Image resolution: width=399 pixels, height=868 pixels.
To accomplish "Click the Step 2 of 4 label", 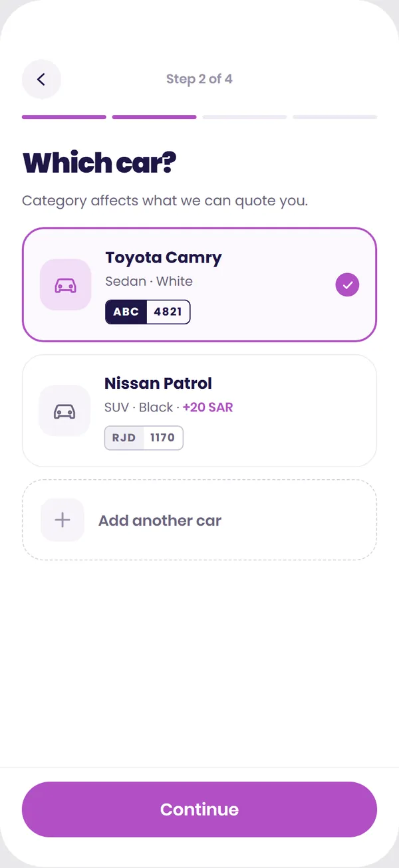I will click(199, 79).
